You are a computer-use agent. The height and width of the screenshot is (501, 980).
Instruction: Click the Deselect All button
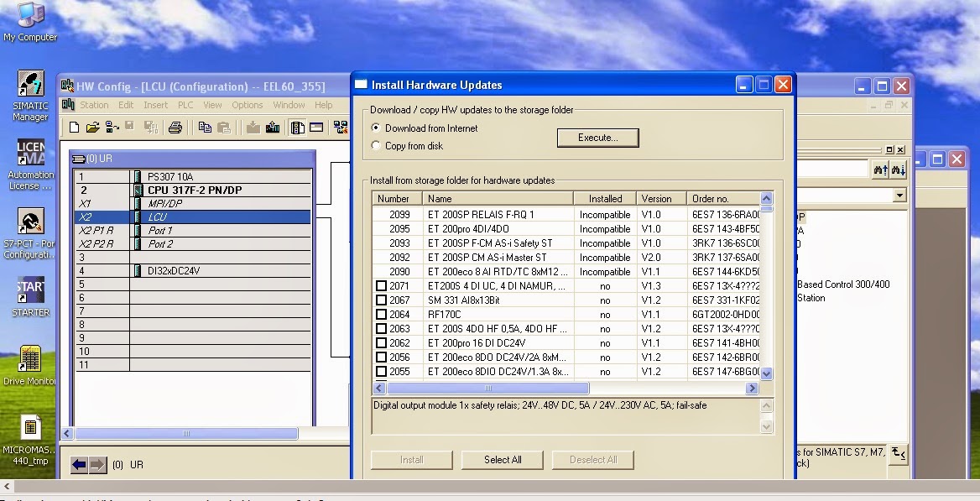pos(593,460)
